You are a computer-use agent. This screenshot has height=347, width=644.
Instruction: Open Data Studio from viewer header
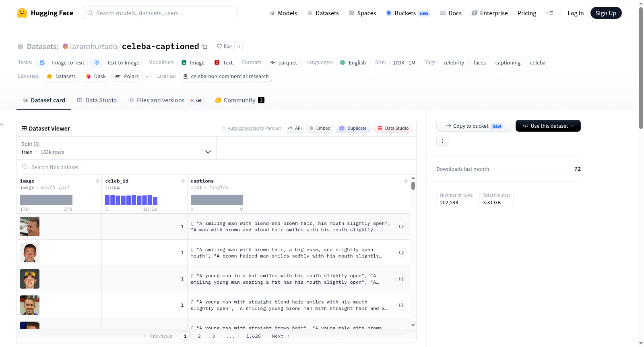pos(393,128)
